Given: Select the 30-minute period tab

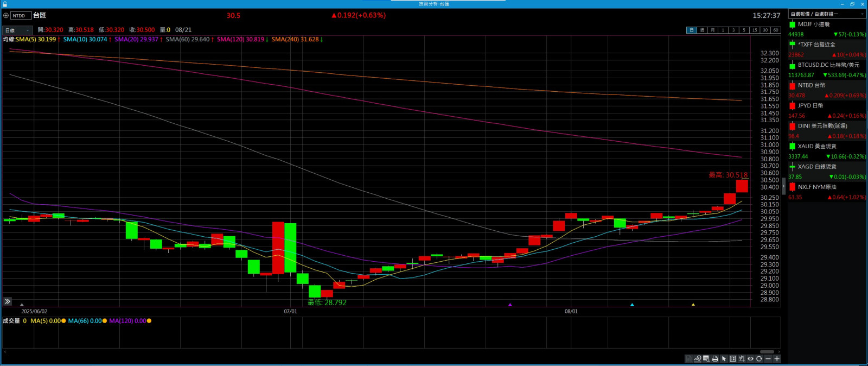Looking at the screenshot, I should (x=765, y=30).
